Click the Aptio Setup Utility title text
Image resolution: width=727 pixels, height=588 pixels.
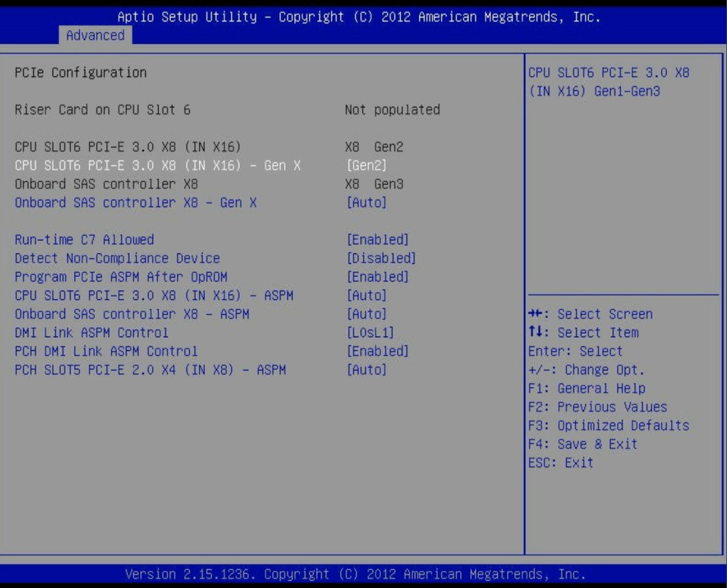pos(359,16)
